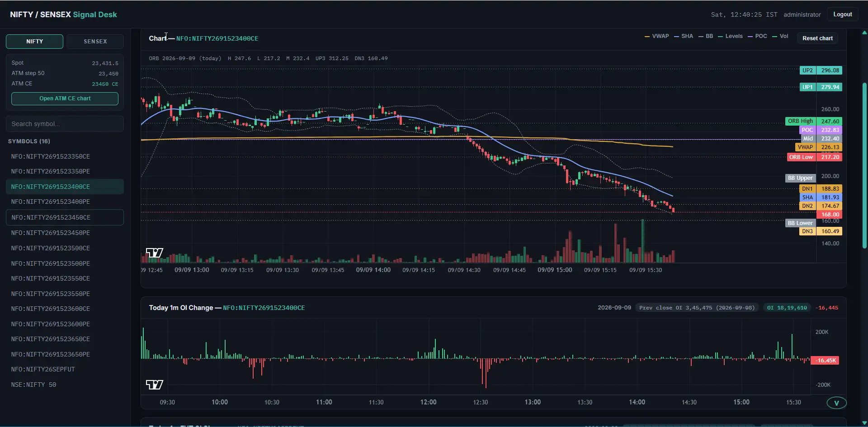Toggle the VWAP legend indicator
The height and width of the screenshot is (427, 868).
pyautogui.click(x=656, y=36)
